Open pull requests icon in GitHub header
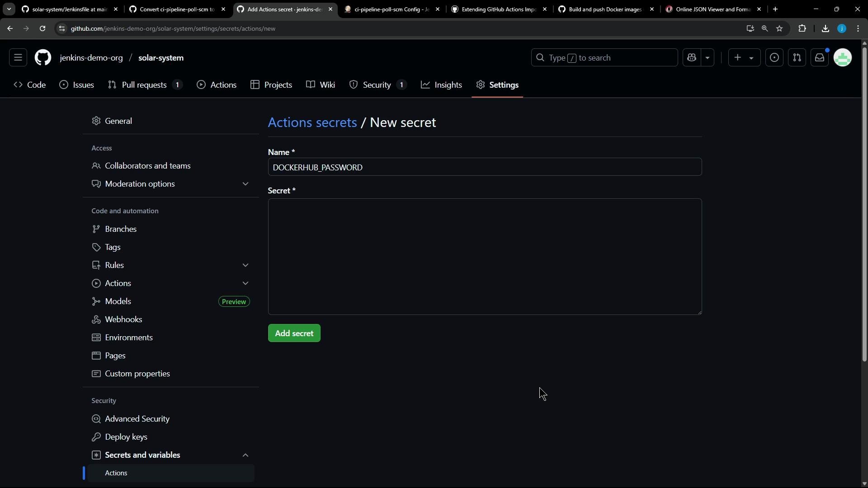 point(797,58)
